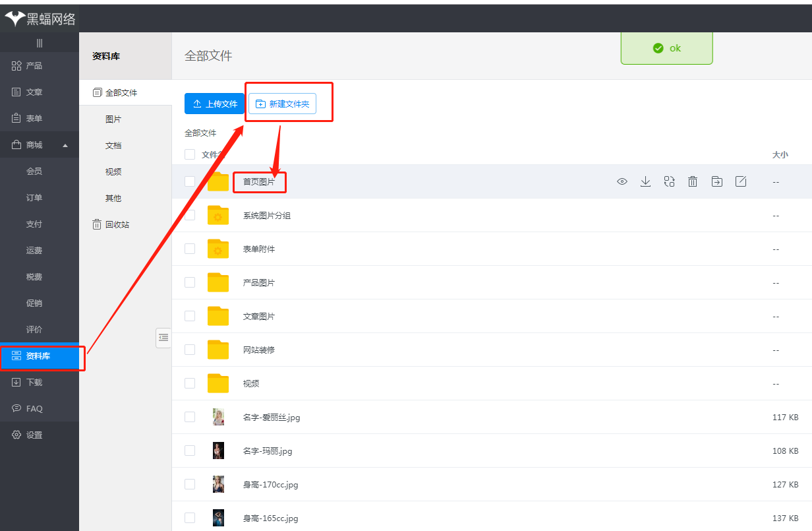Preview 首页图片 with the eye icon
Viewport: 812px width, 531px height.
tap(622, 182)
